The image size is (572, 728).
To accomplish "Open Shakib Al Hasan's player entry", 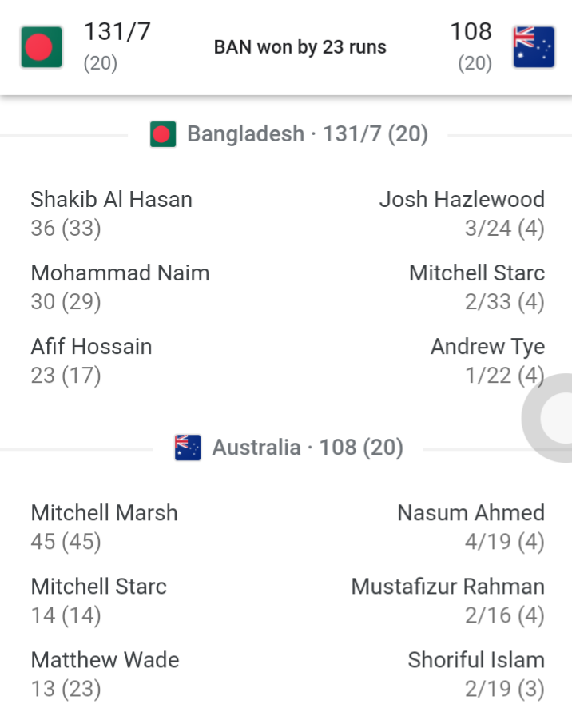I will tap(111, 213).
